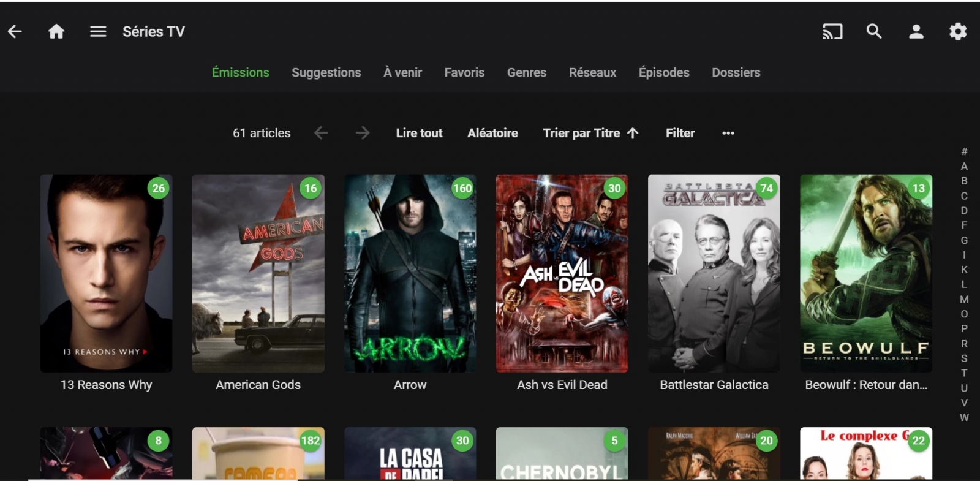This screenshot has width=980, height=481.
Task: Jump to letter M in alphabet index
Action: tap(964, 299)
